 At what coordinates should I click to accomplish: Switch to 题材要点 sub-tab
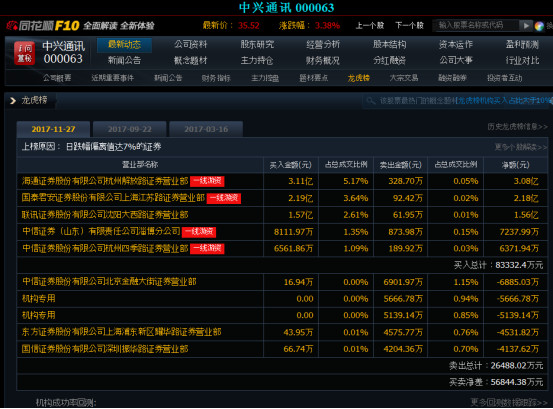tap(314, 78)
